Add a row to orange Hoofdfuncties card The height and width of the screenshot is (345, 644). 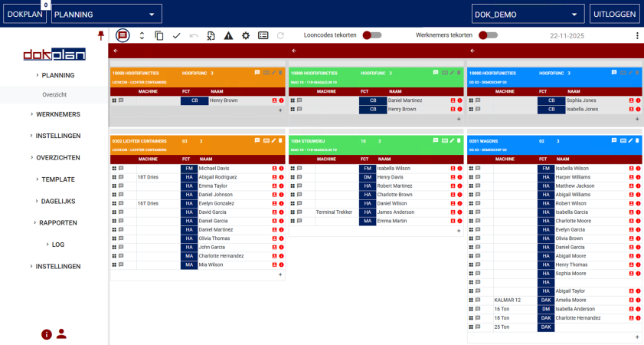[x=280, y=110]
